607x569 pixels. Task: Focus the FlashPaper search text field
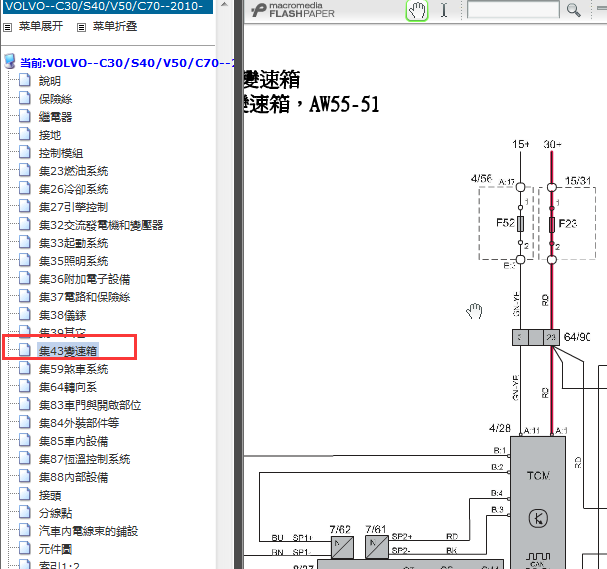513,10
